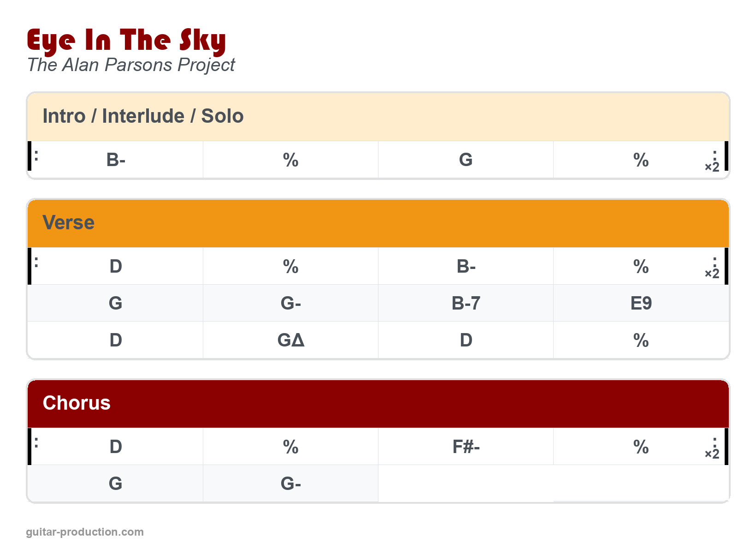This screenshot has height=549, width=756.
Task: Select the GΔ chord cell
Action: point(291,340)
